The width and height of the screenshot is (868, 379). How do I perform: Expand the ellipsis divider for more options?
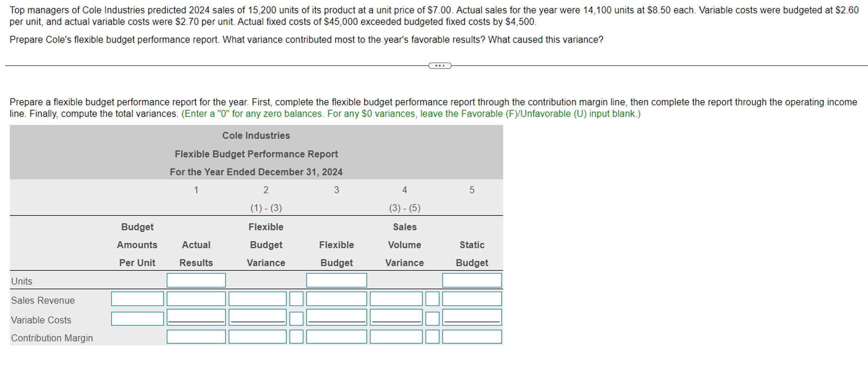(439, 66)
